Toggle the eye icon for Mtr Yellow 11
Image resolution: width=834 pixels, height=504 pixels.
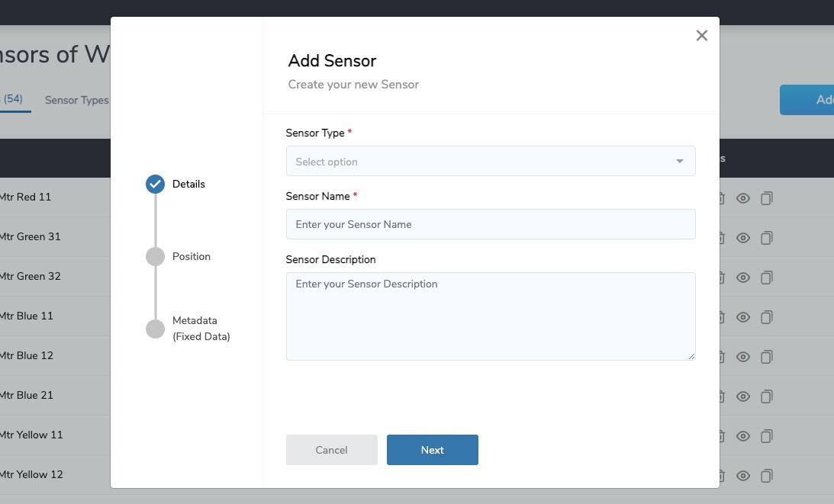coord(742,435)
